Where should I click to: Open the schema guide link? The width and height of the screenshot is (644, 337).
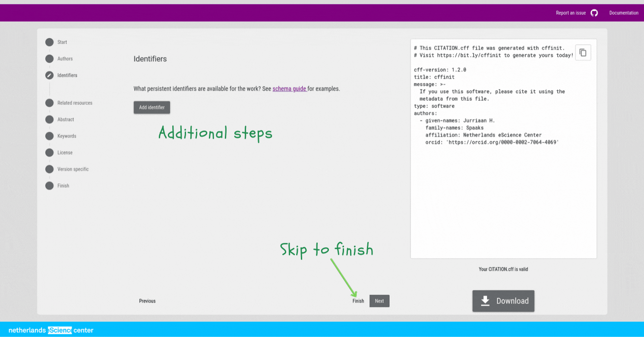click(289, 89)
